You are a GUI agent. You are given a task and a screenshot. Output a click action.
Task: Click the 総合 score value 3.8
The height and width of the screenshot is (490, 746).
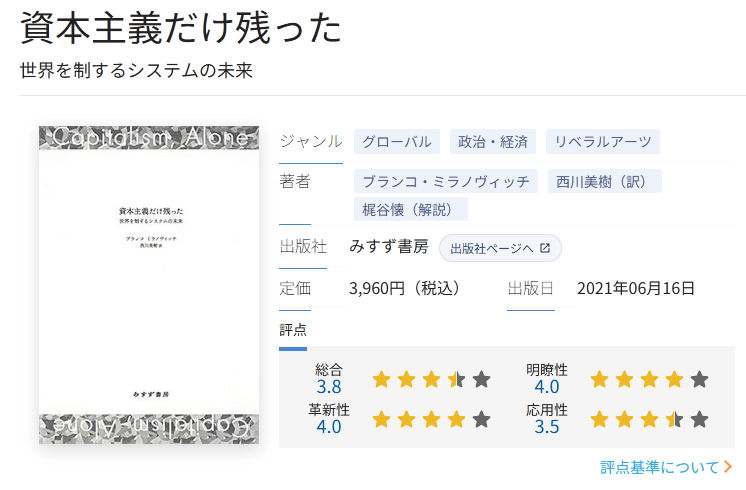(x=329, y=387)
